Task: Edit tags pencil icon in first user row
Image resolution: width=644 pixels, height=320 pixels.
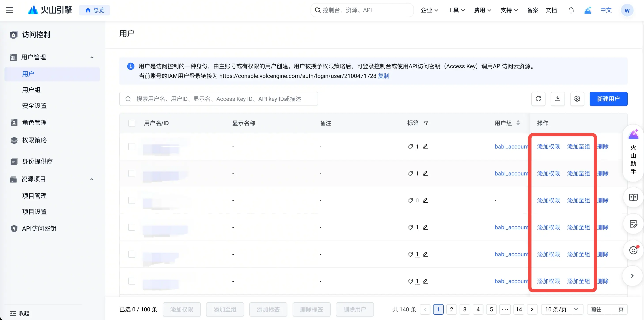Action: (426, 146)
